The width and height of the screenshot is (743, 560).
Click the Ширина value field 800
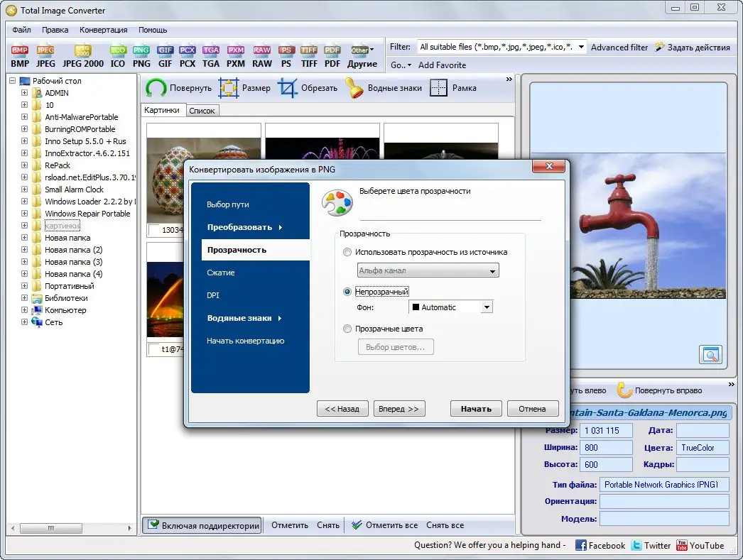[606, 447]
